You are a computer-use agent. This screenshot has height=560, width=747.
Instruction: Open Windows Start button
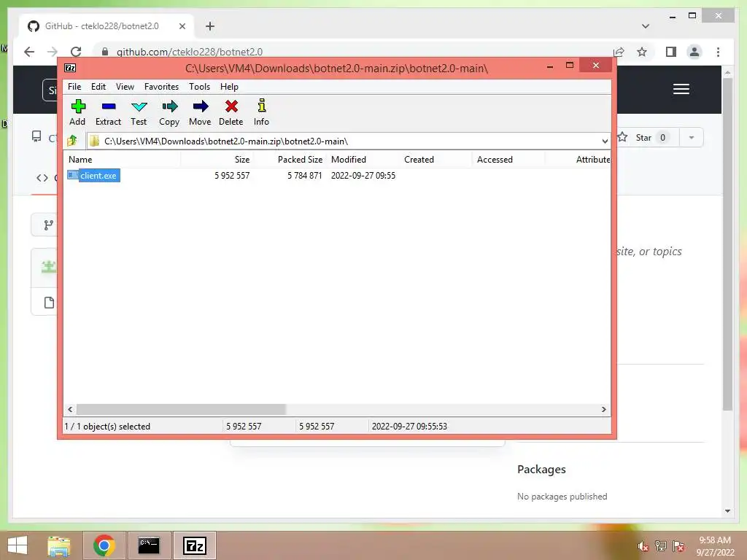coord(18,545)
